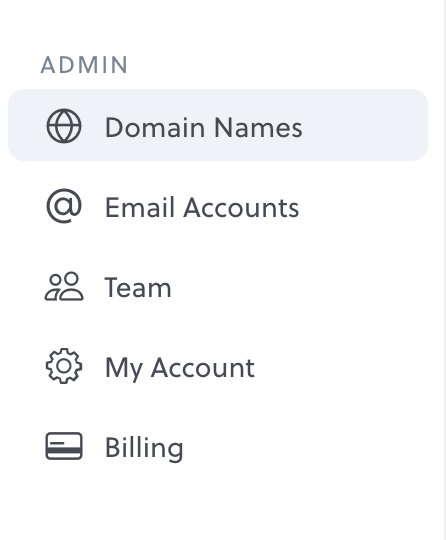Click the sidebar's right edge divider

(x=444, y=270)
